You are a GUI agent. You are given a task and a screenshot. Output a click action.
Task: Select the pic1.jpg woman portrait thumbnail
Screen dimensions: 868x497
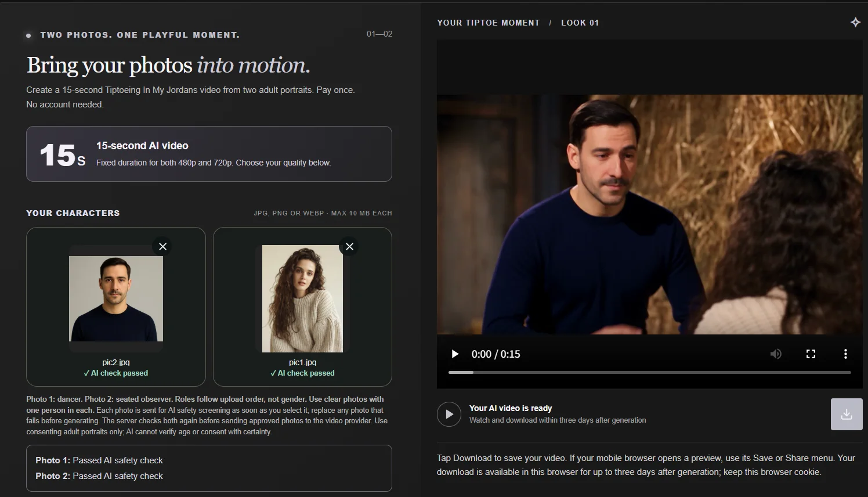[302, 298]
